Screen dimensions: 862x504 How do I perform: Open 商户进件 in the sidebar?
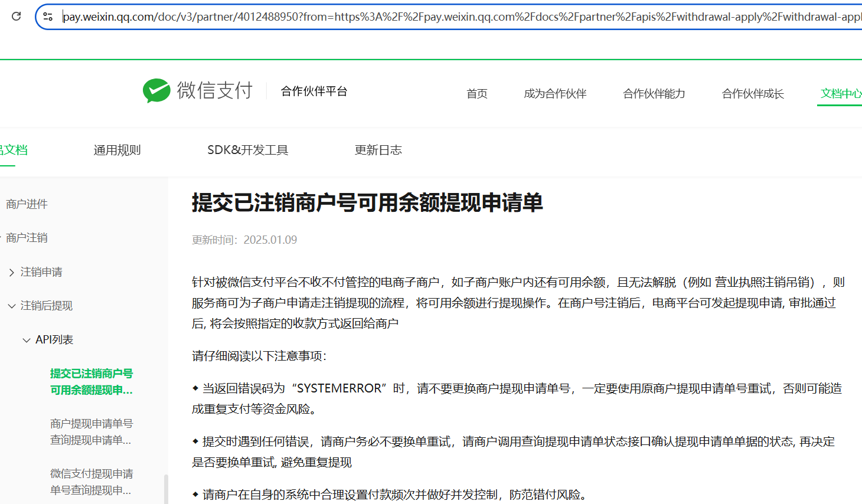click(x=27, y=204)
